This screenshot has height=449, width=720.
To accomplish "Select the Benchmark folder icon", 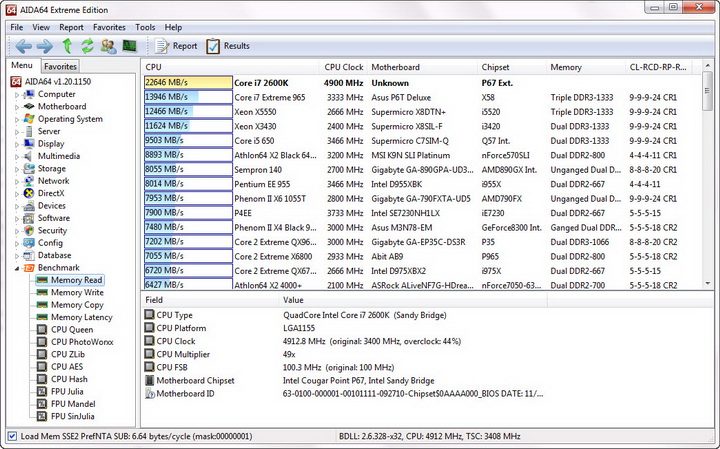I will click(28, 268).
